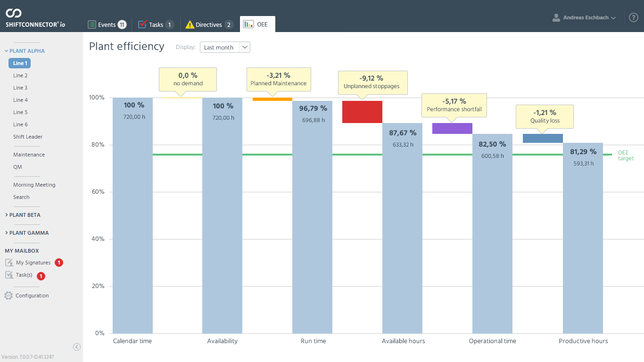The image size is (644, 362).
Task: Click the Task(s) mailbox entry
Action: 24,275
